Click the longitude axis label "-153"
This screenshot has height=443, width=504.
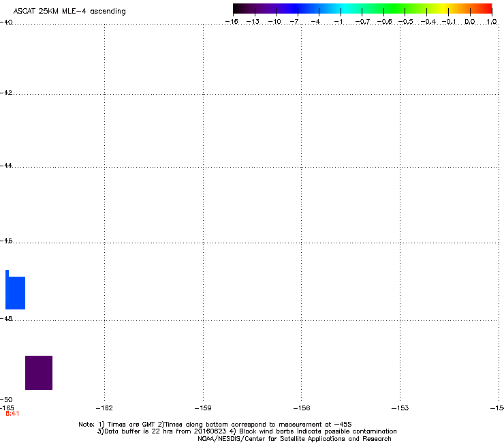[x=400, y=408]
